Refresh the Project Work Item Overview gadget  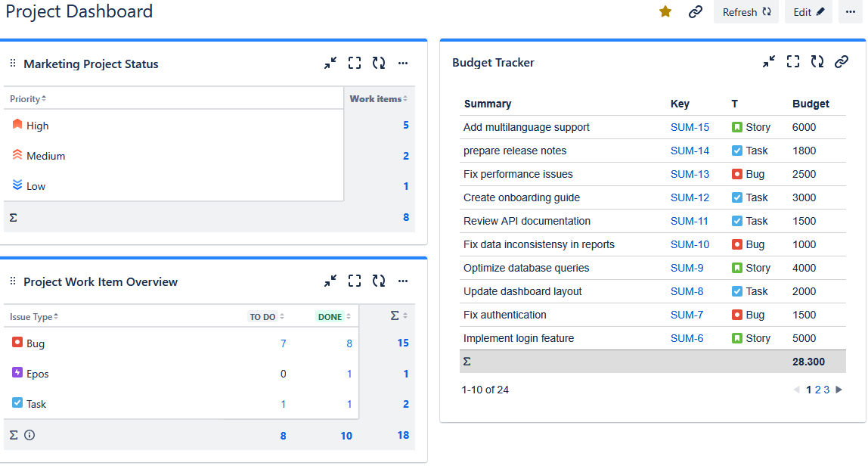coord(379,281)
